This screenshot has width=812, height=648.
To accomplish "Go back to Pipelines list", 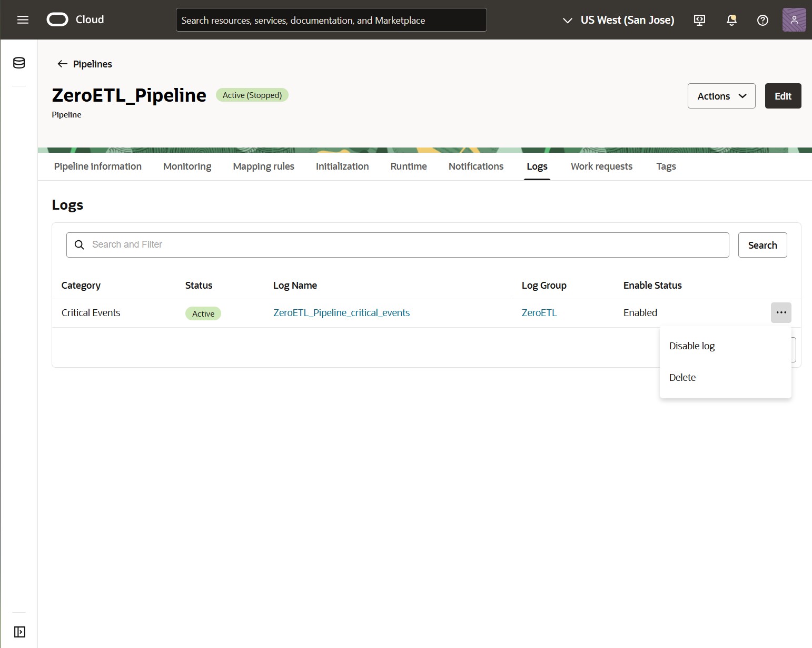I will pos(84,64).
